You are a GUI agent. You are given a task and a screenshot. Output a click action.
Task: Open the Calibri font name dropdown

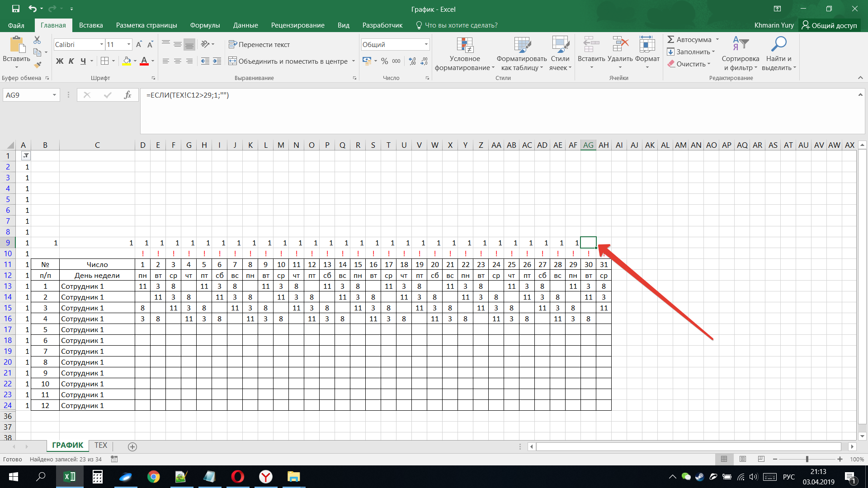(101, 44)
